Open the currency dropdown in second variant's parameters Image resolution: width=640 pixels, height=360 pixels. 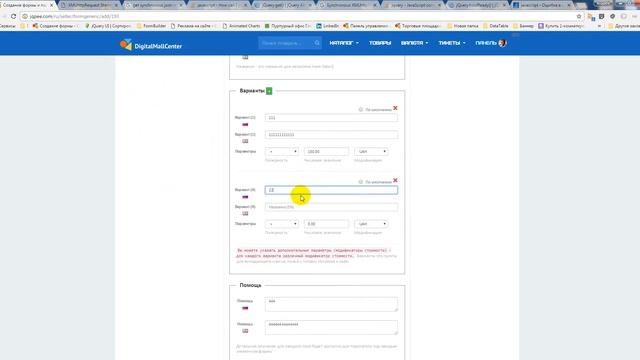click(x=371, y=224)
